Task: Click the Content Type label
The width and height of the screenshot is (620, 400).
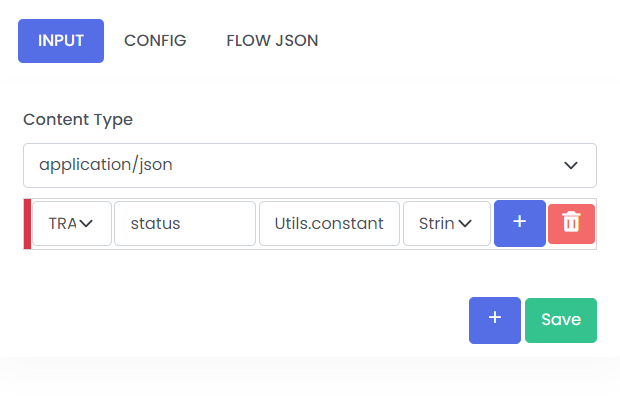Action: (78, 119)
